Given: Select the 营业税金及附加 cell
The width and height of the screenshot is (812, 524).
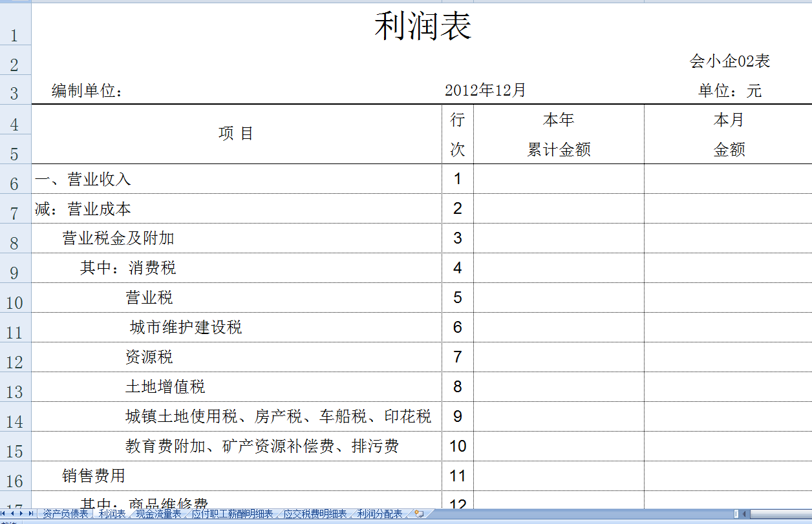Looking at the screenshot, I should pos(237,238).
